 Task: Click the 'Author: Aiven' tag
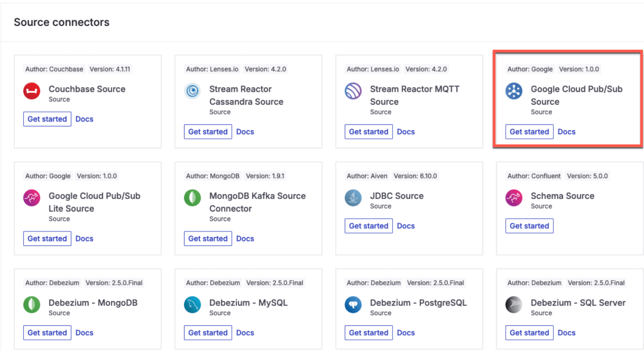pyautogui.click(x=367, y=176)
